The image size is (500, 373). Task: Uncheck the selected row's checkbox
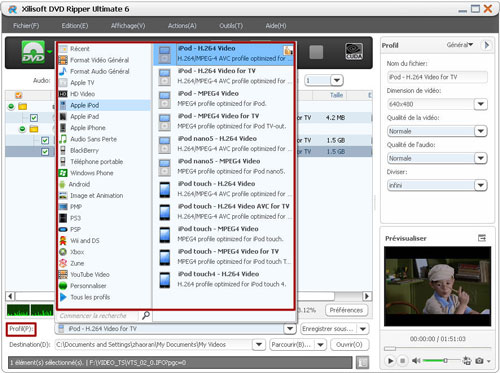pyautogui.click(x=45, y=152)
